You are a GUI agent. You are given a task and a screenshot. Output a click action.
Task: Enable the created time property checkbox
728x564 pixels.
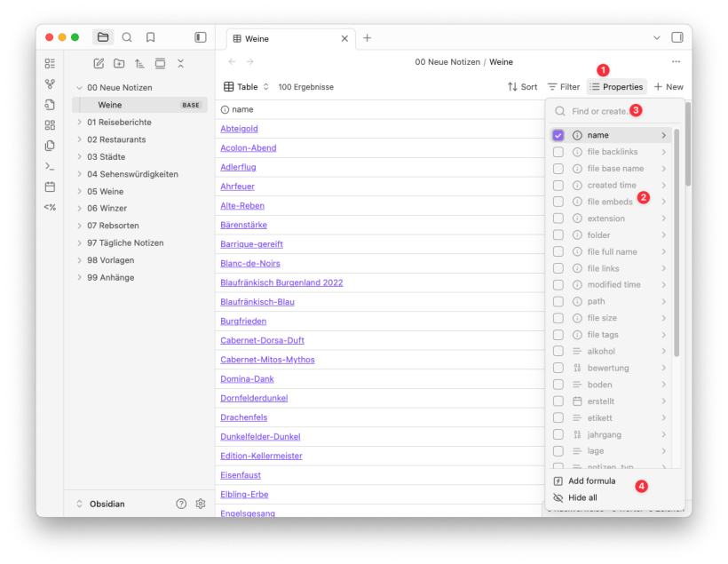pyautogui.click(x=558, y=186)
